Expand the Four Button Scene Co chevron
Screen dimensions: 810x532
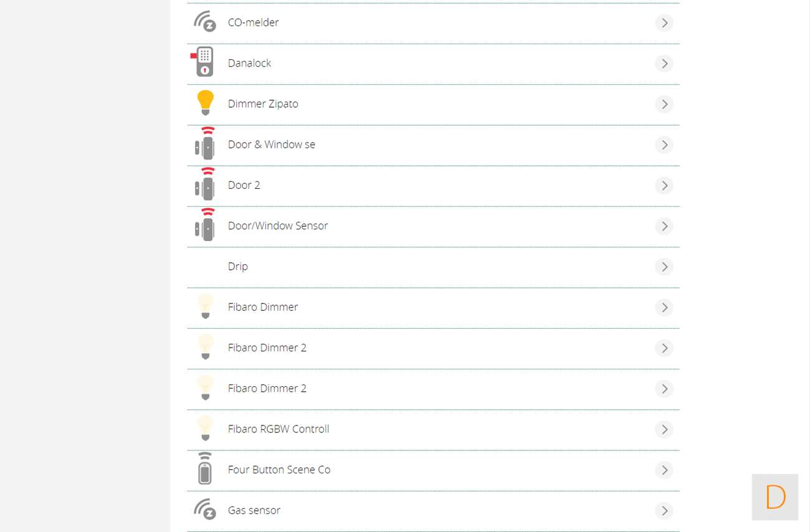[664, 470]
